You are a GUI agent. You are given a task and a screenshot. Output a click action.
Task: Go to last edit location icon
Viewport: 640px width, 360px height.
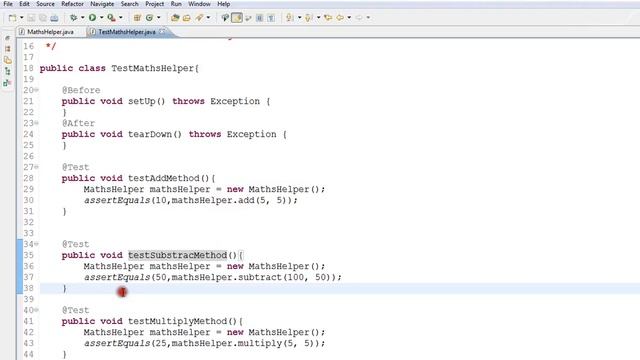coord(328,18)
